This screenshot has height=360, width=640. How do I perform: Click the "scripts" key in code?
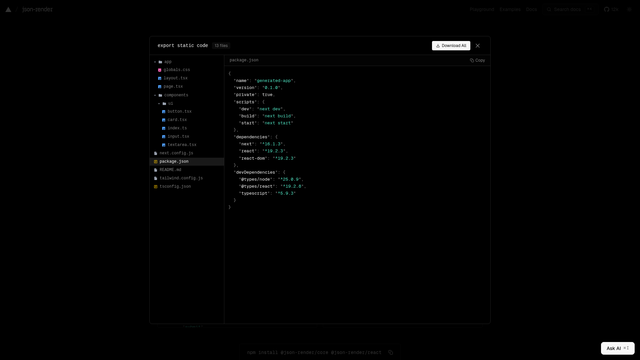[245, 102]
